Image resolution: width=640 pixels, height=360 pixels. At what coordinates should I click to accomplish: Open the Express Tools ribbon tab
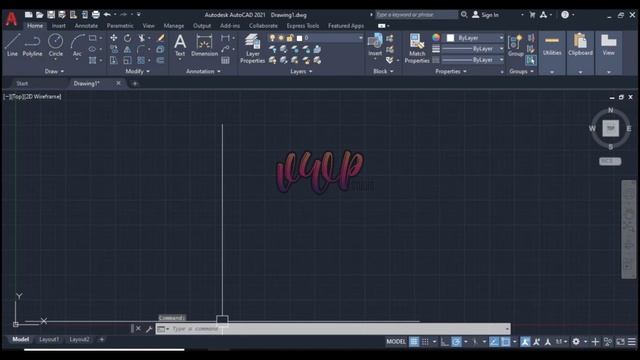[302, 26]
